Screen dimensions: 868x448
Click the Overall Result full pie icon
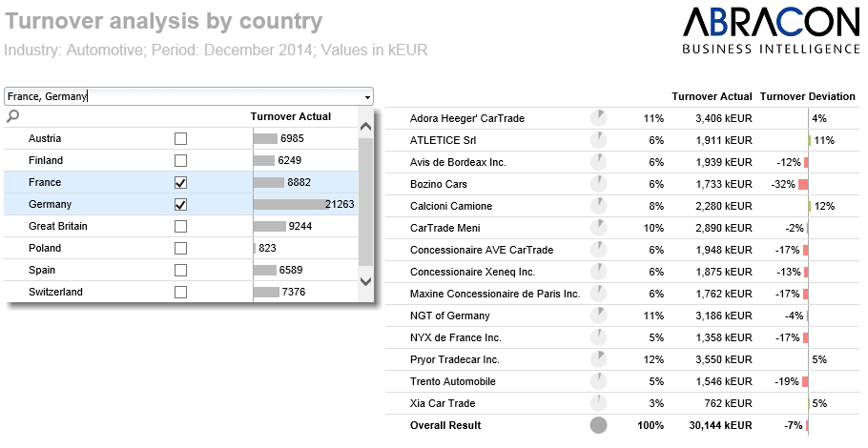point(598,425)
